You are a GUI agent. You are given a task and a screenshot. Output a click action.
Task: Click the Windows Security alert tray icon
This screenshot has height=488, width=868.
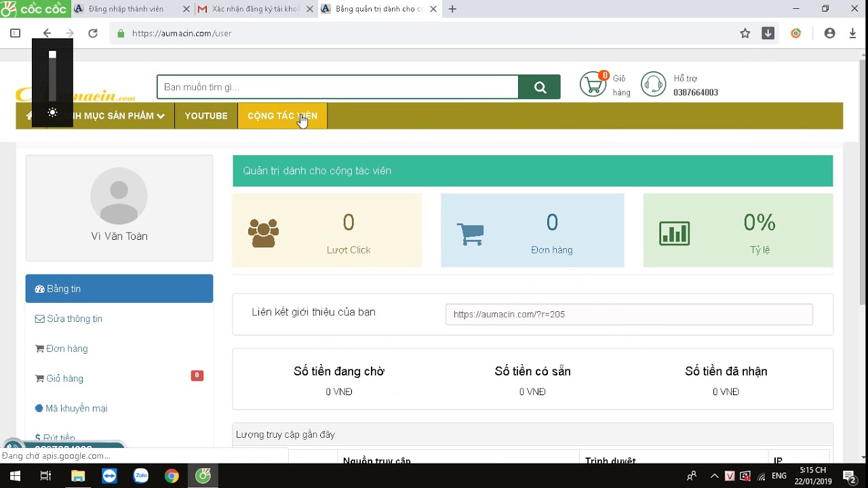pos(745,476)
